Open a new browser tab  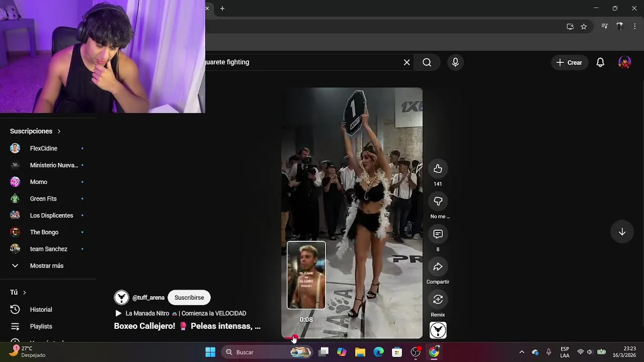pos(222,9)
